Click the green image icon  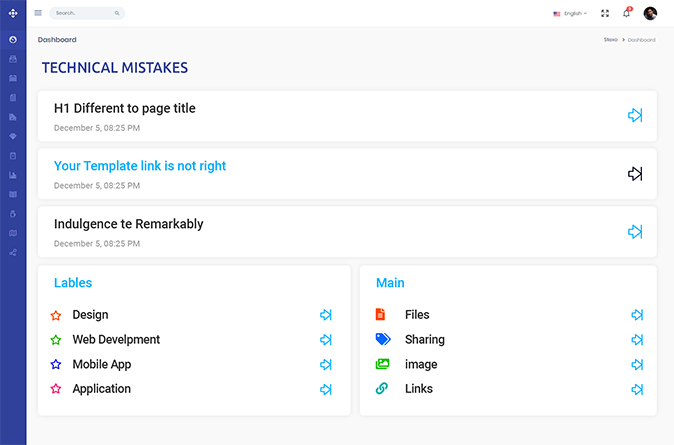click(382, 364)
